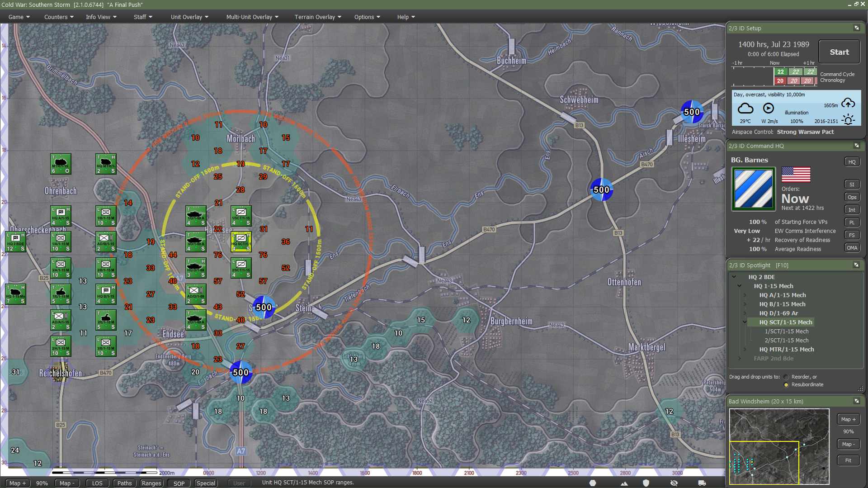The width and height of the screenshot is (868, 488).
Task: Expand the FARP 2nd Bde node
Action: click(740, 358)
